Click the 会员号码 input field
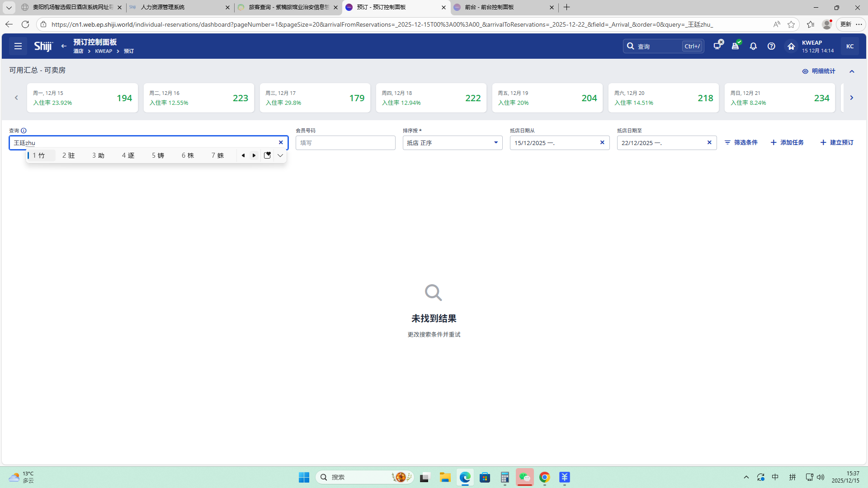This screenshot has height=488, width=868. pos(345,143)
